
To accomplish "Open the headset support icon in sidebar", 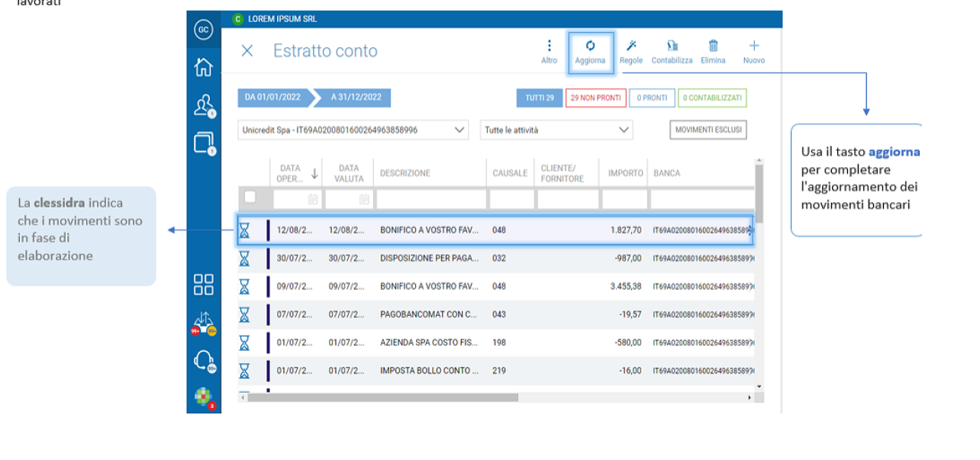I will coord(204,359).
